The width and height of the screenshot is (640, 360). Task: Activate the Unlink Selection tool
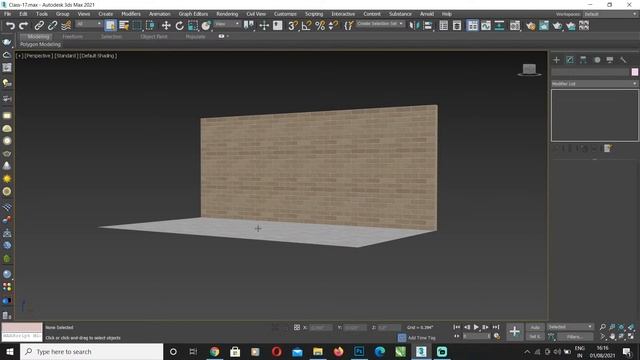(53, 26)
